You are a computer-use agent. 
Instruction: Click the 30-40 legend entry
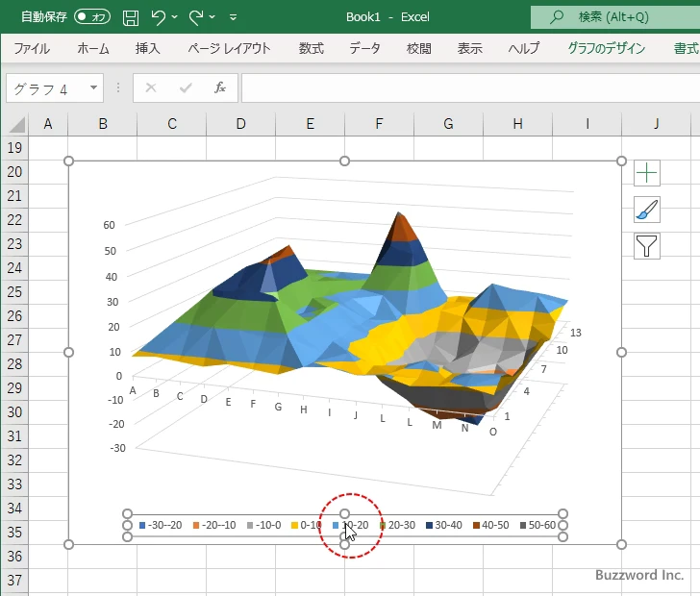(x=444, y=525)
